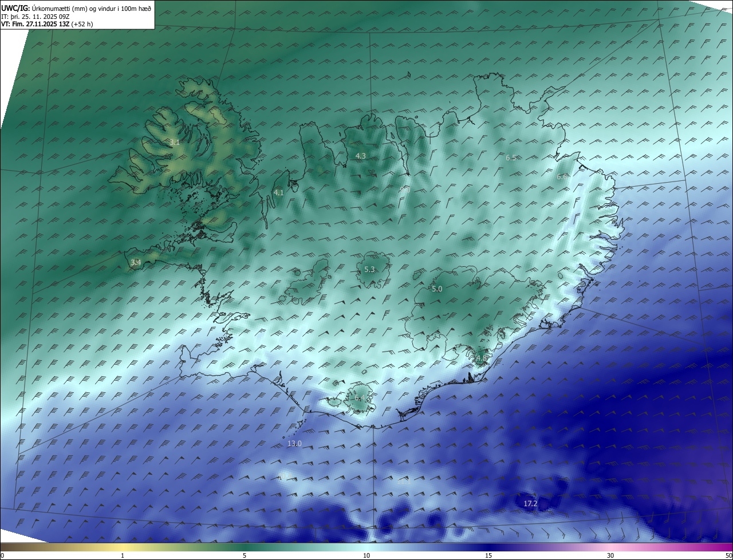Viewport: 733px width, 560px height.
Task: Click the 17.2 maximum value label
Action: point(531,503)
